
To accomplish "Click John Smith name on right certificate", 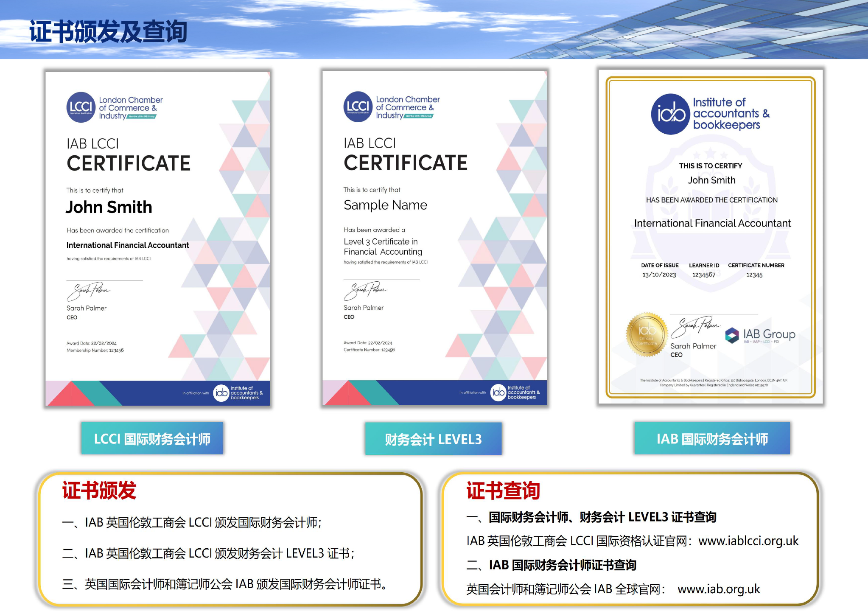I will (x=711, y=180).
